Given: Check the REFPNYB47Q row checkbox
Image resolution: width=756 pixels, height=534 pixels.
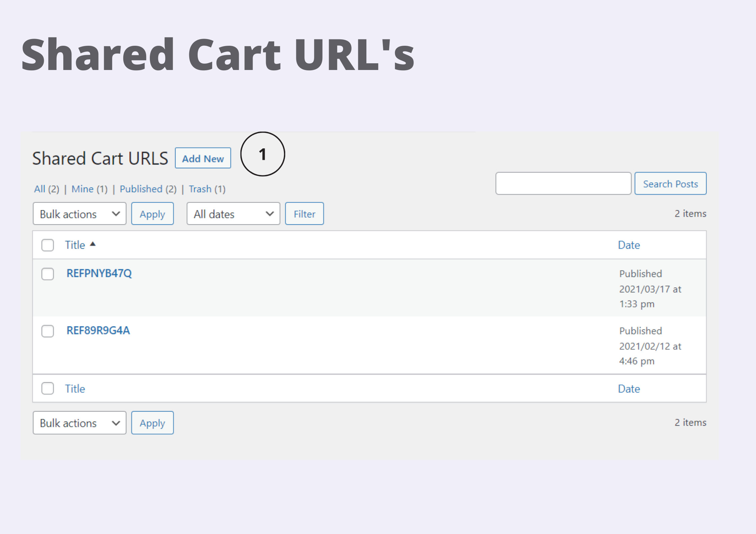Looking at the screenshot, I should (47, 274).
